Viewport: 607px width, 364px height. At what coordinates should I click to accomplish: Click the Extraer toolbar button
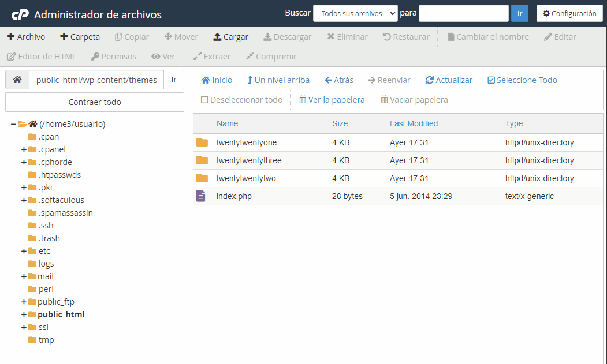(x=212, y=57)
